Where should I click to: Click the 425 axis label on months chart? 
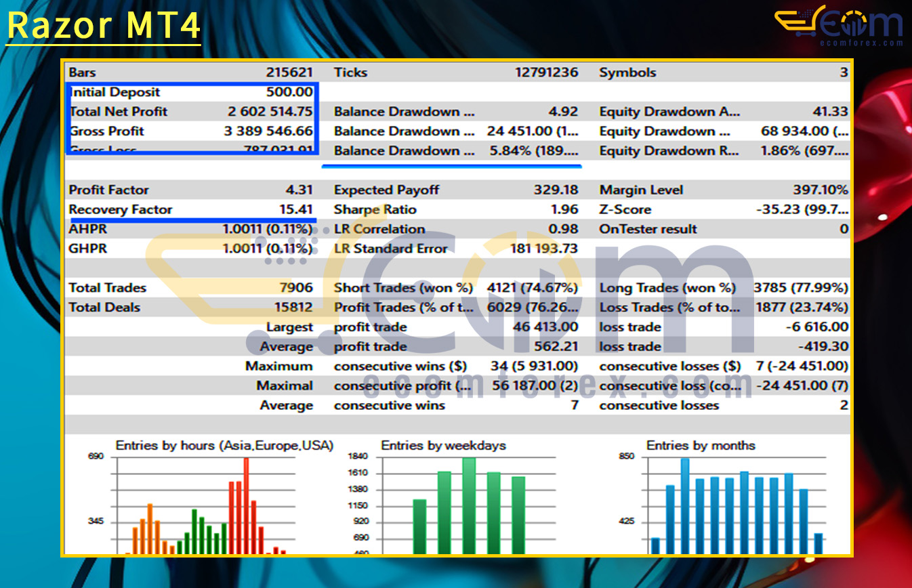[x=627, y=522]
